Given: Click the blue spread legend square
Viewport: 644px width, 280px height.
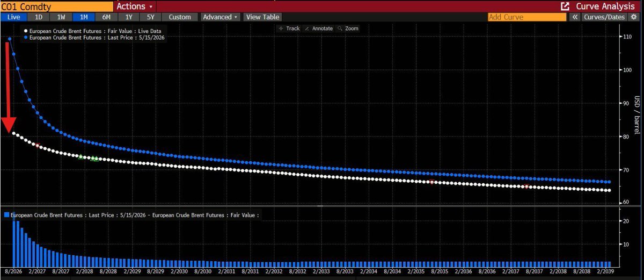Looking at the screenshot, I should (x=6, y=214).
